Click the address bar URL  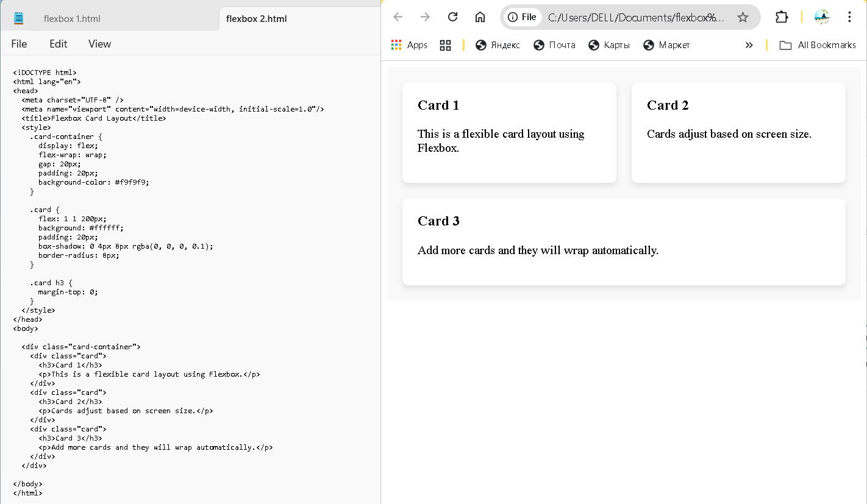point(635,18)
